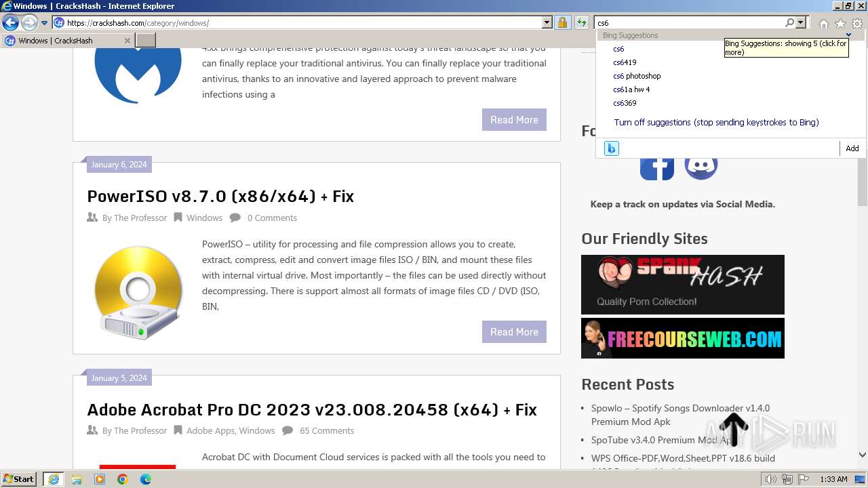Click the January 6, 2024 date tag

coord(119,165)
